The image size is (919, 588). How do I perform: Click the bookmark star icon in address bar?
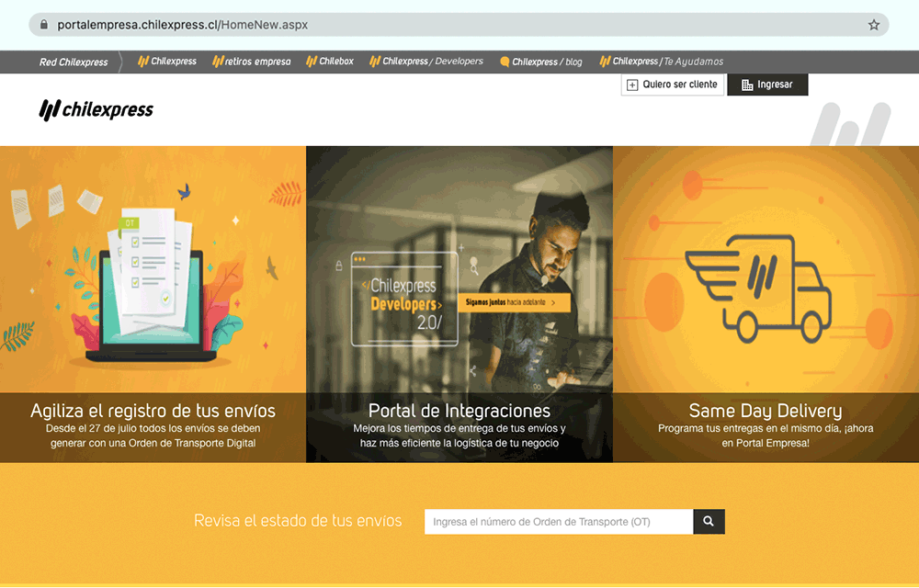[x=873, y=25]
